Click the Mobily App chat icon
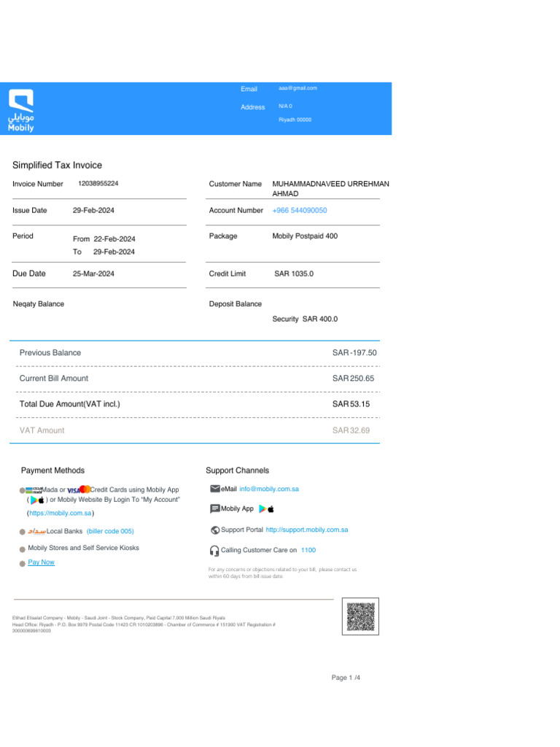Screen dimensions: 560x747 click(x=215, y=508)
